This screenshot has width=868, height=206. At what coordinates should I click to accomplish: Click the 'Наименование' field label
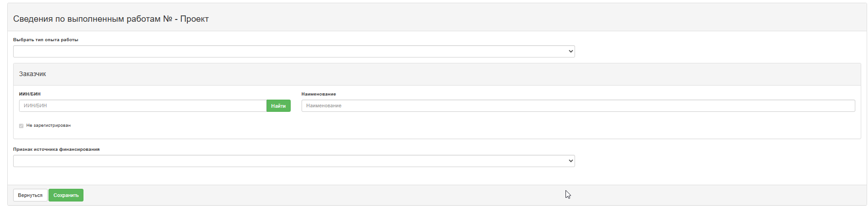coord(319,94)
